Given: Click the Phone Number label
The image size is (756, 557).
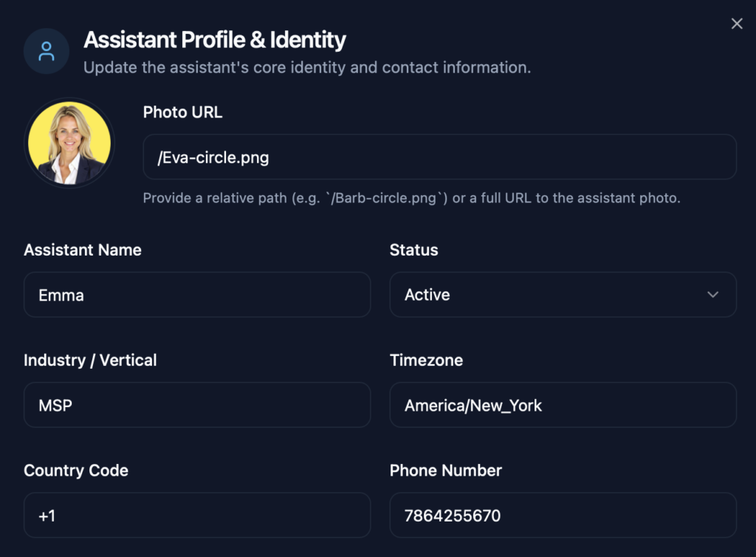Looking at the screenshot, I should [x=445, y=471].
